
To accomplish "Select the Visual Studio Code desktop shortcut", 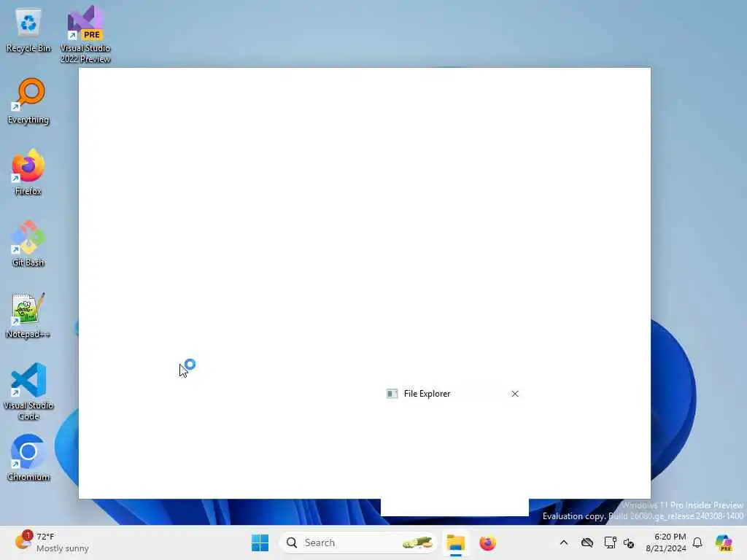I will 28,392.
